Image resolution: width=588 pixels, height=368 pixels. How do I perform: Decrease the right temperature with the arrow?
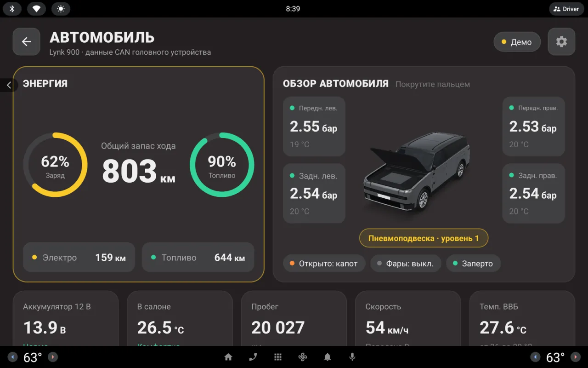click(x=535, y=357)
